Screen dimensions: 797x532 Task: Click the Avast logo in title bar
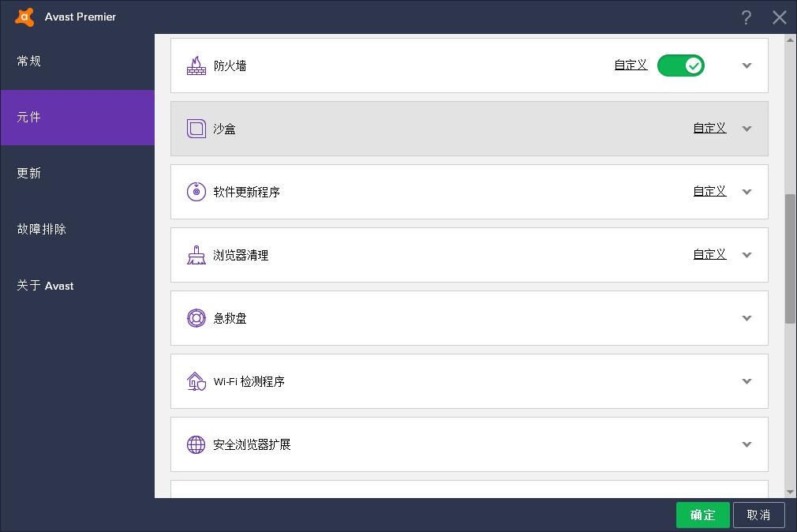[24, 17]
